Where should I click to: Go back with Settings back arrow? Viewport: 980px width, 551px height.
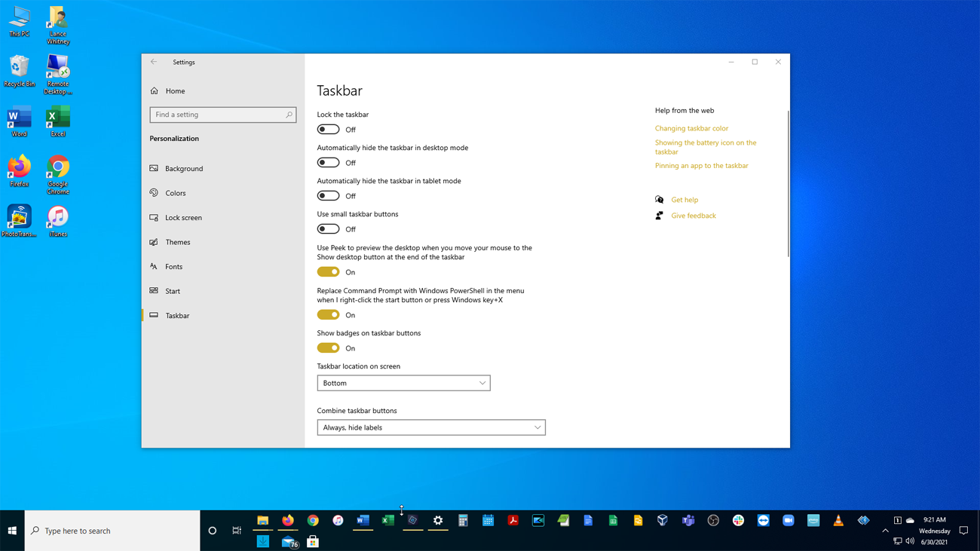154,62
